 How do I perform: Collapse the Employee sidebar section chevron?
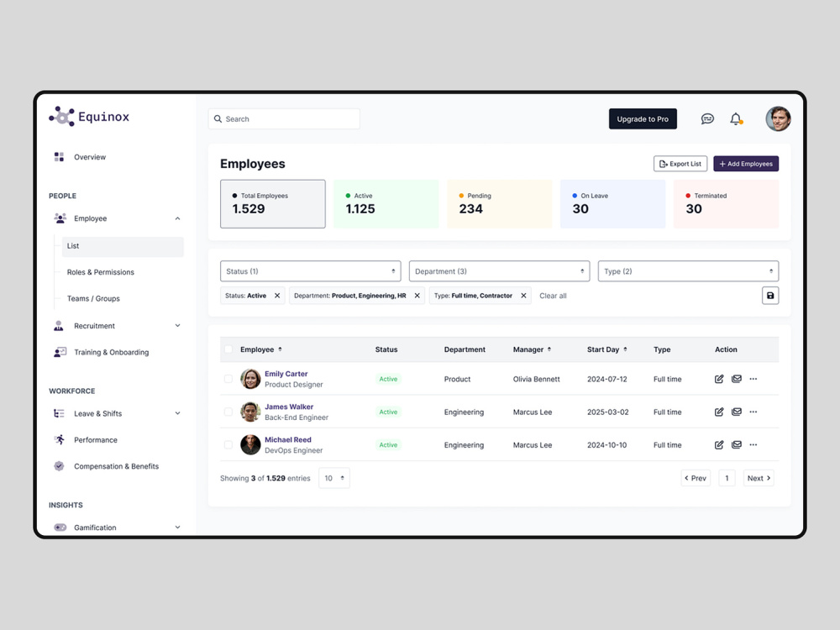tap(177, 218)
